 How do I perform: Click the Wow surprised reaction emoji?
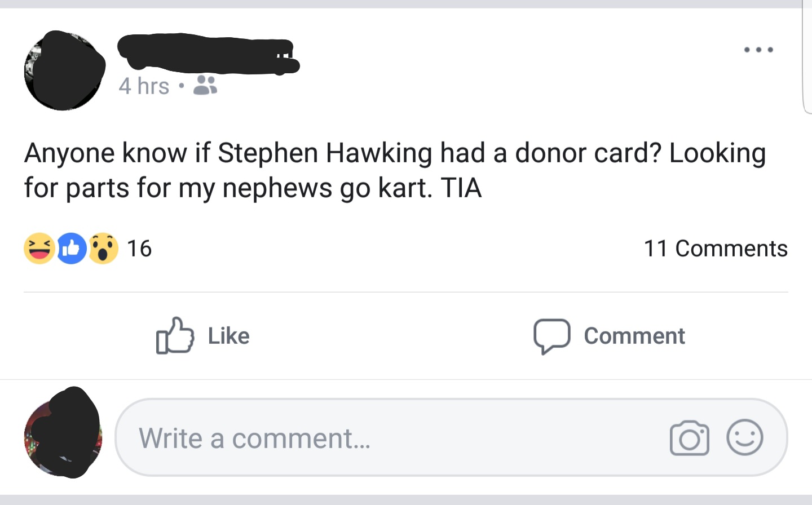[x=103, y=249]
